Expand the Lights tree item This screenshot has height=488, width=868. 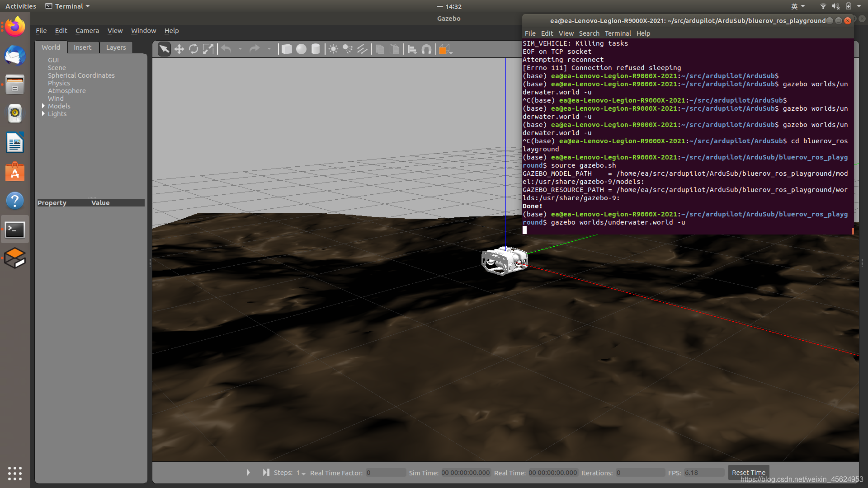click(43, 114)
